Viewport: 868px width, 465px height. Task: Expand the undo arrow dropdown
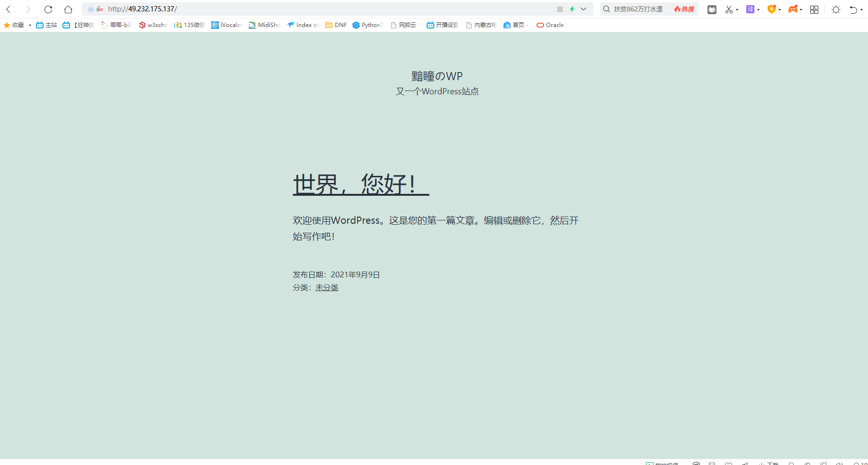(x=862, y=10)
